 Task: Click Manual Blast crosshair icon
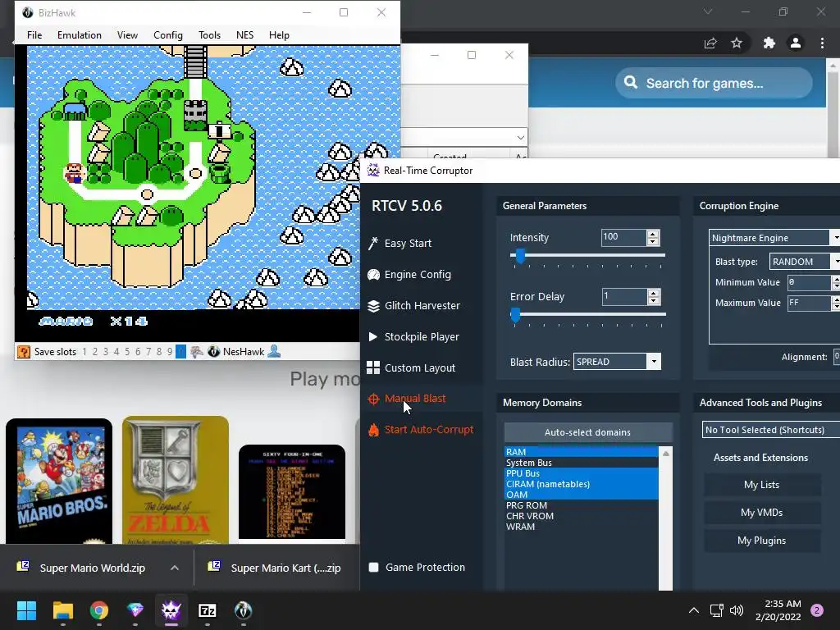click(373, 399)
